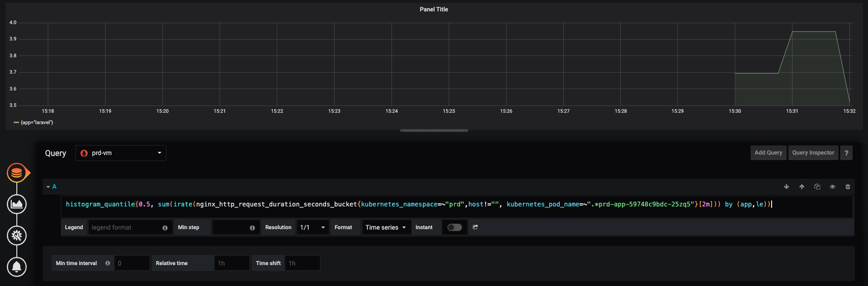Move query A down
Screen dimensions: 868x286
point(787,187)
